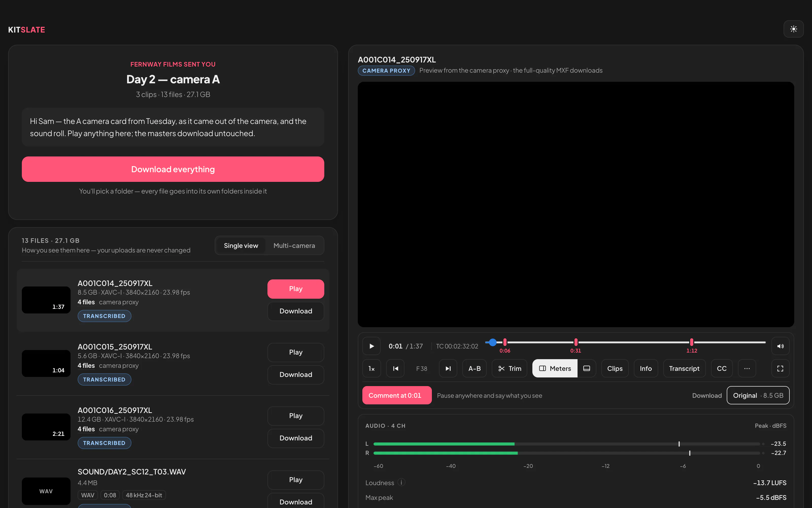Toggle A-B loop mode
The height and width of the screenshot is (508, 812).
(x=475, y=369)
